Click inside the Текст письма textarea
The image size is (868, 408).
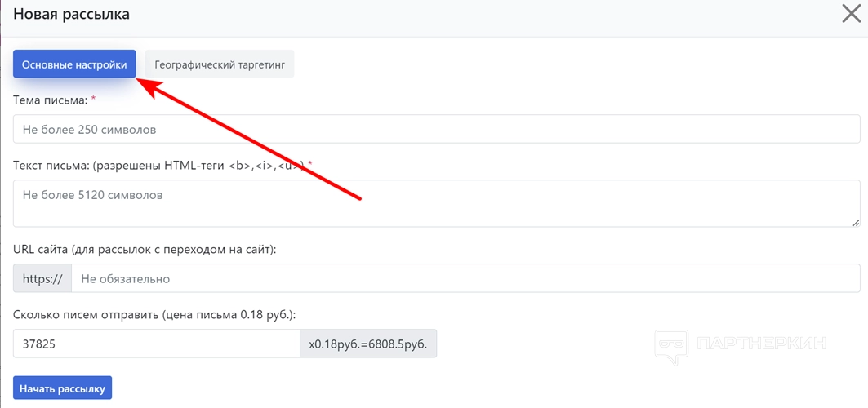(436, 203)
